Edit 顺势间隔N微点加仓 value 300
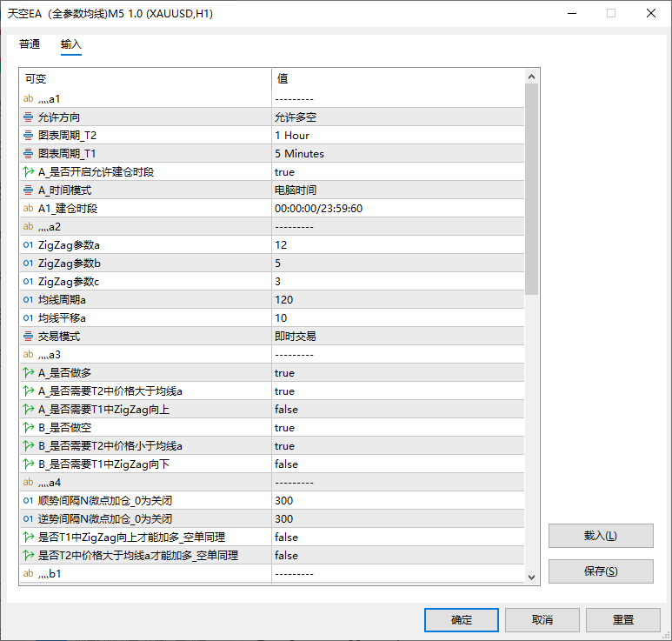 397,500
